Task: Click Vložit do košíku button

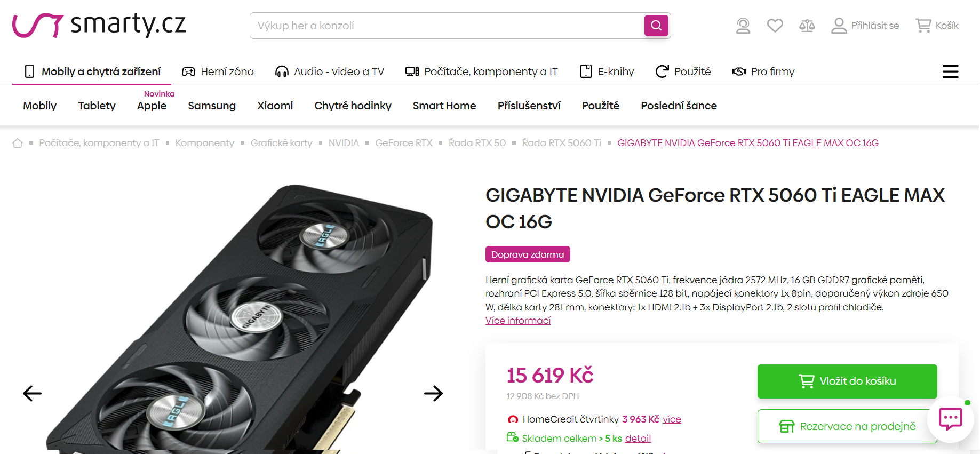Action: coord(847,381)
